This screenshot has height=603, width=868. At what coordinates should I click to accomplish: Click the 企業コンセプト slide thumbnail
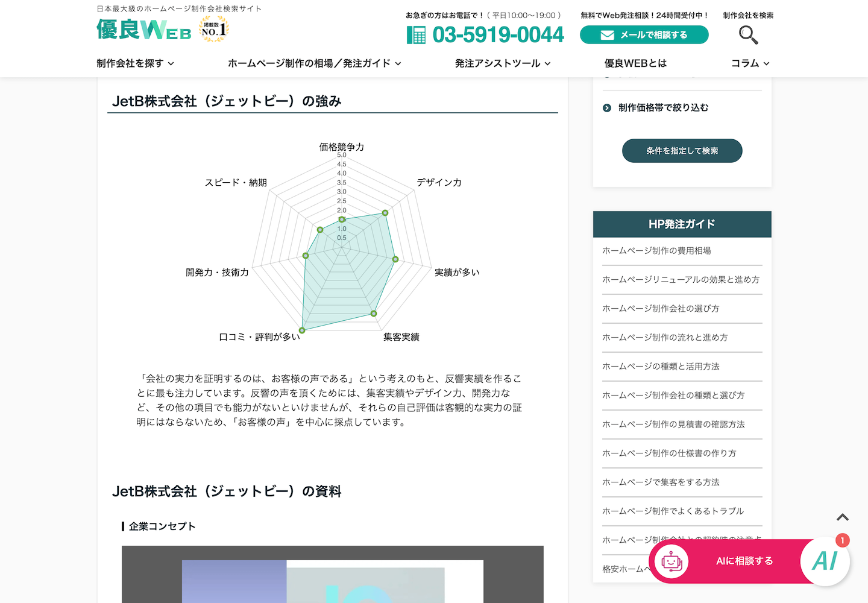point(333,574)
